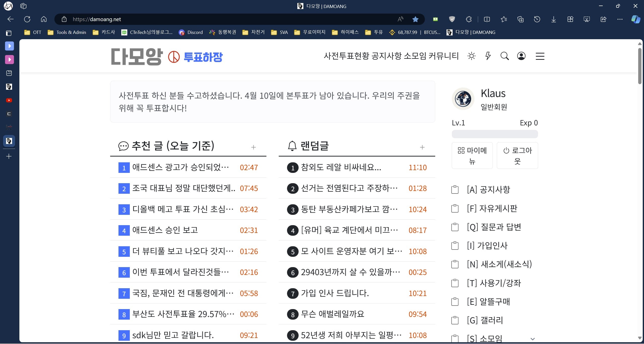The width and height of the screenshot is (644, 344).
Task: Click the 로그아웃 button
Action: click(517, 156)
